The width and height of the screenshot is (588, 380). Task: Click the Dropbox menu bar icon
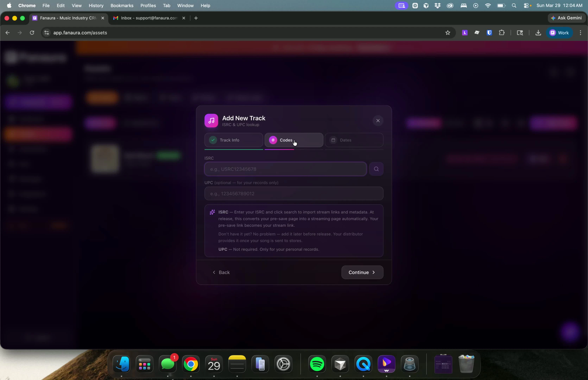(438, 5)
